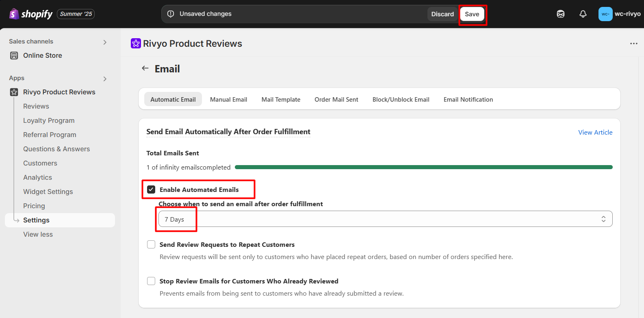
Task: Open the 7 Days send delay dropdown
Action: pos(385,219)
